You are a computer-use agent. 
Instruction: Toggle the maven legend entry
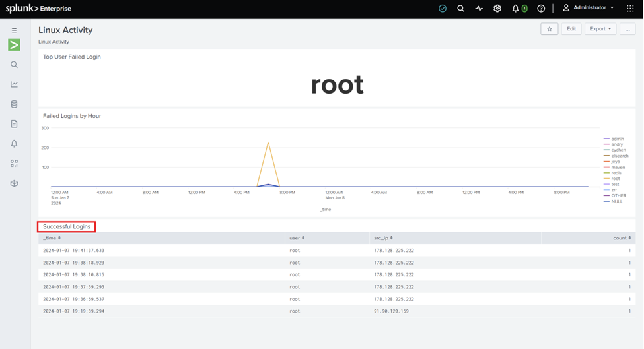coord(614,168)
